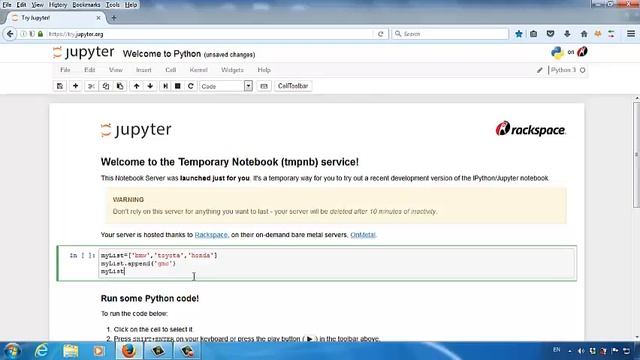The height and width of the screenshot is (360, 640).
Task: Click the pencil edit-mode indicator icon
Action: (x=540, y=70)
